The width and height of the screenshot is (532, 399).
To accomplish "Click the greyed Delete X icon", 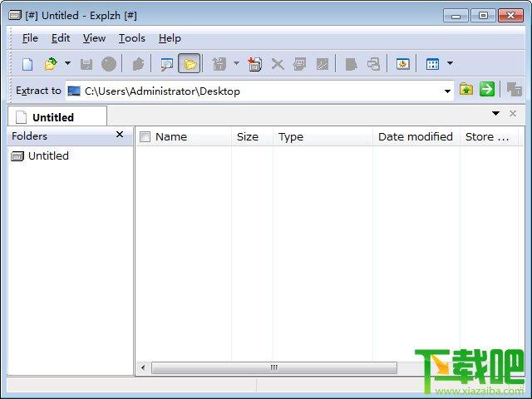I will [x=278, y=64].
